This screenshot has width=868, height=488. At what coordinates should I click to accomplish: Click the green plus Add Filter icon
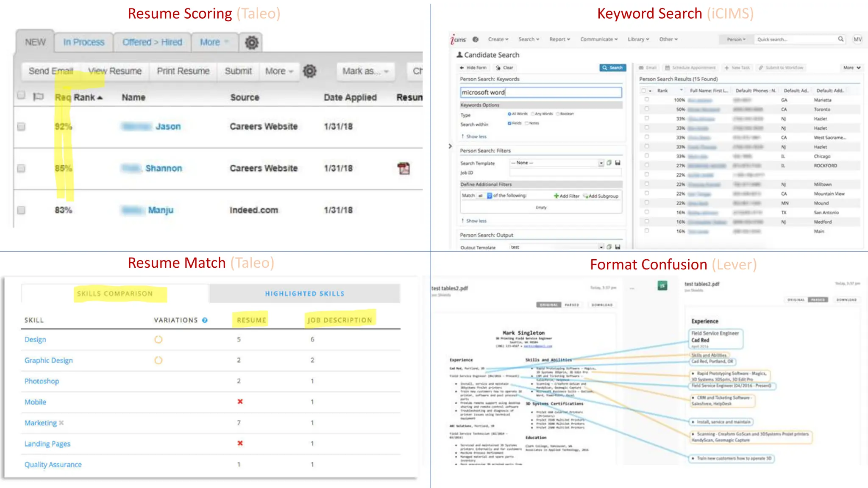click(556, 196)
